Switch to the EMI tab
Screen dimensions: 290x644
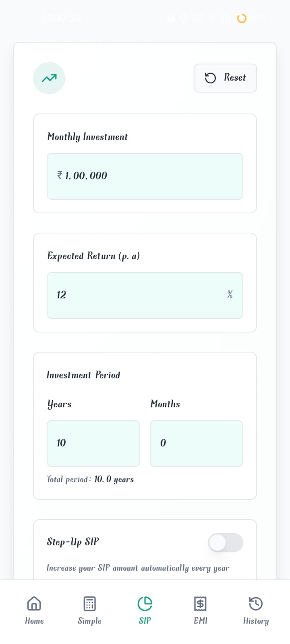(x=200, y=610)
